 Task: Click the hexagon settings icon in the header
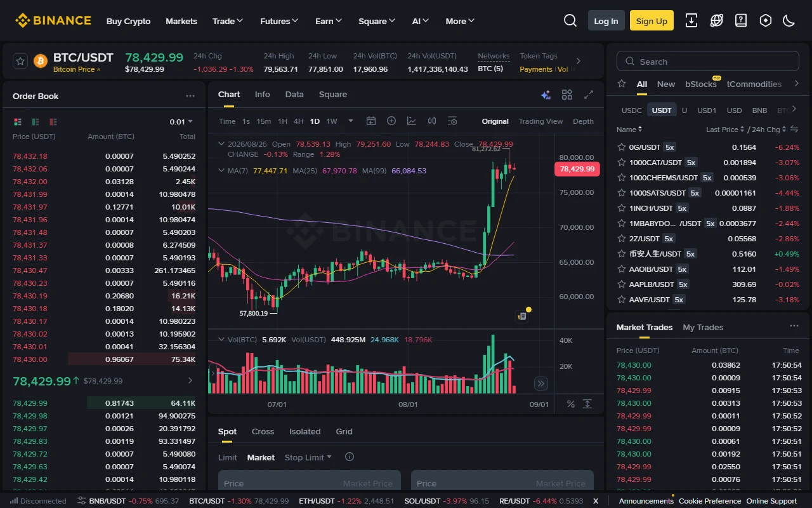tap(766, 21)
